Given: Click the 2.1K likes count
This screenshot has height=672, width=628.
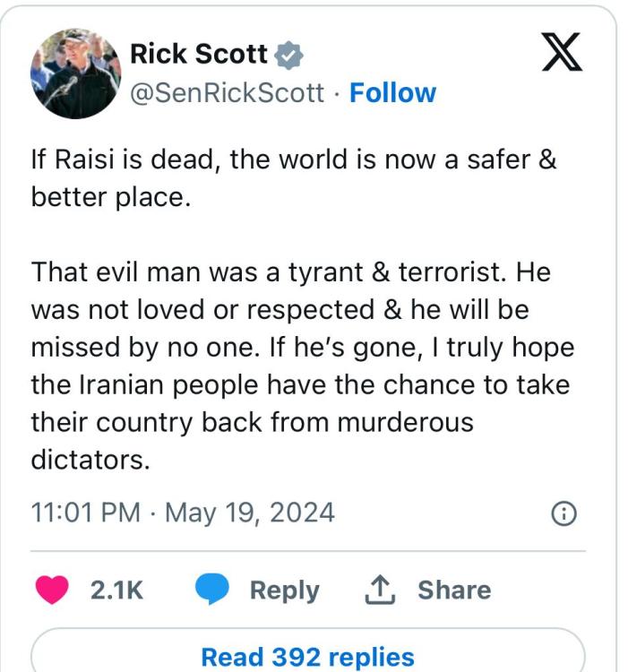Looking at the screenshot, I should coord(116,590).
